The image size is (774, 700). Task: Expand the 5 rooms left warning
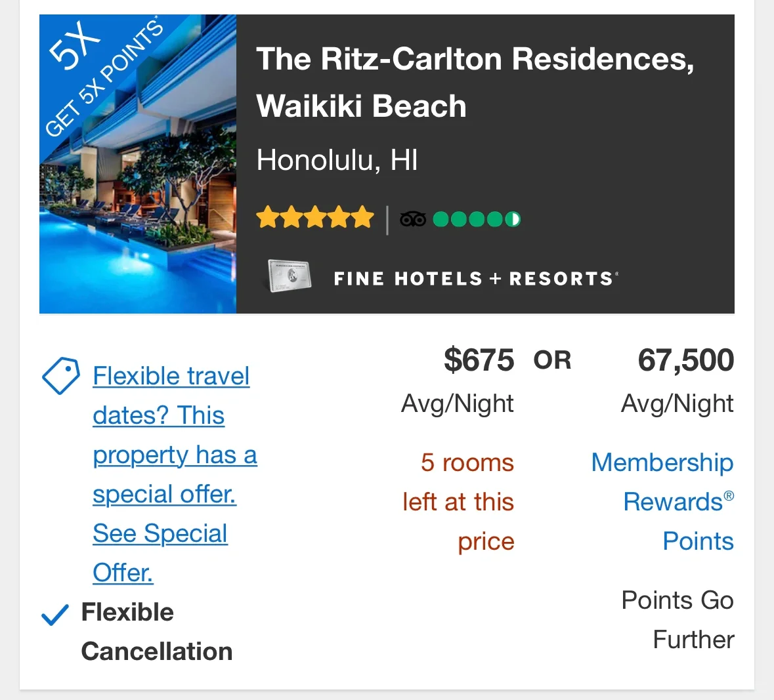(458, 501)
